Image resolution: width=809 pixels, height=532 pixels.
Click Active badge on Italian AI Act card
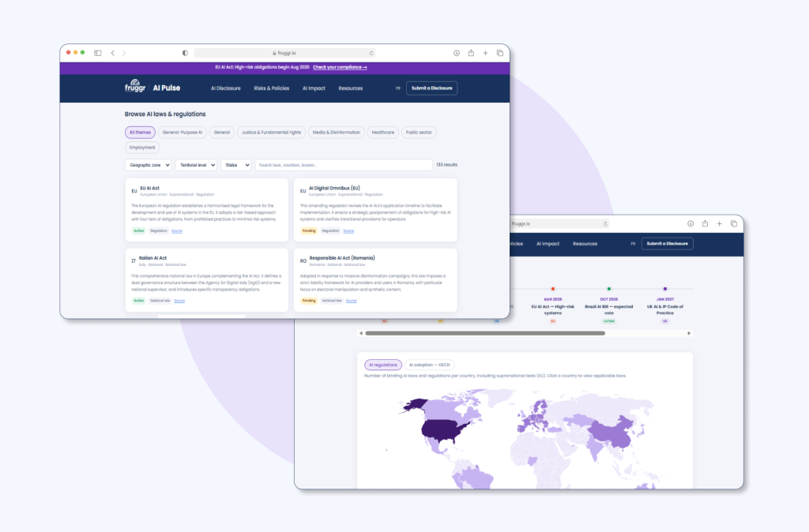pyautogui.click(x=139, y=301)
